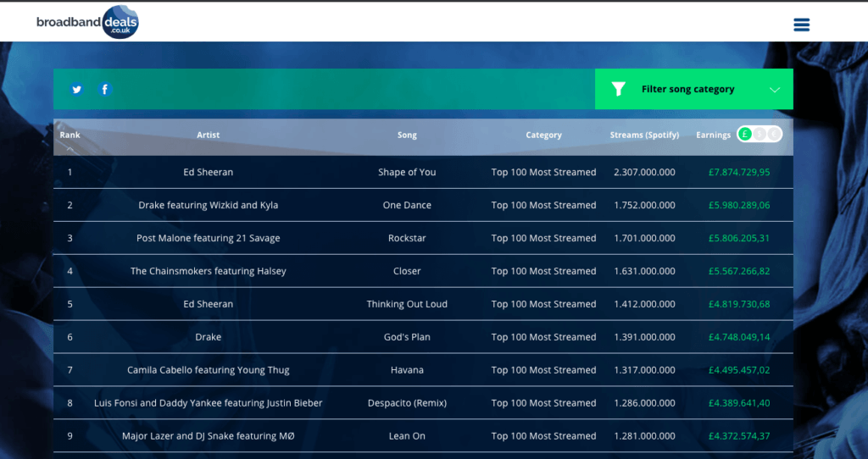Click the category cell in Havana row

point(543,370)
